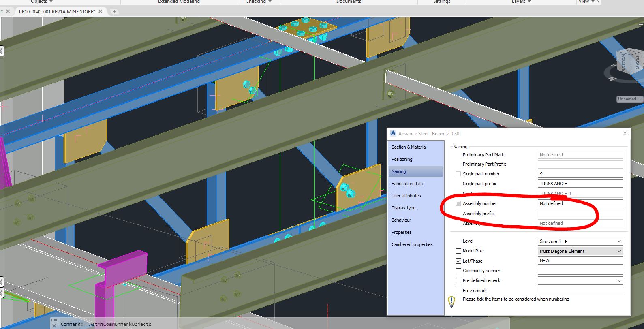The image size is (644, 329).
Task: Open the Model Role dropdown
Action: click(580, 251)
